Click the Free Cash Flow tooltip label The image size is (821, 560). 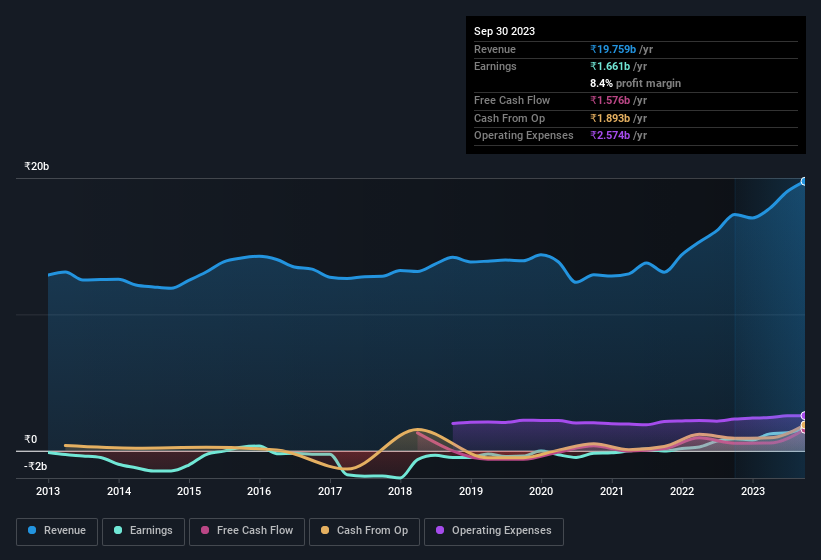pyautogui.click(x=512, y=100)
